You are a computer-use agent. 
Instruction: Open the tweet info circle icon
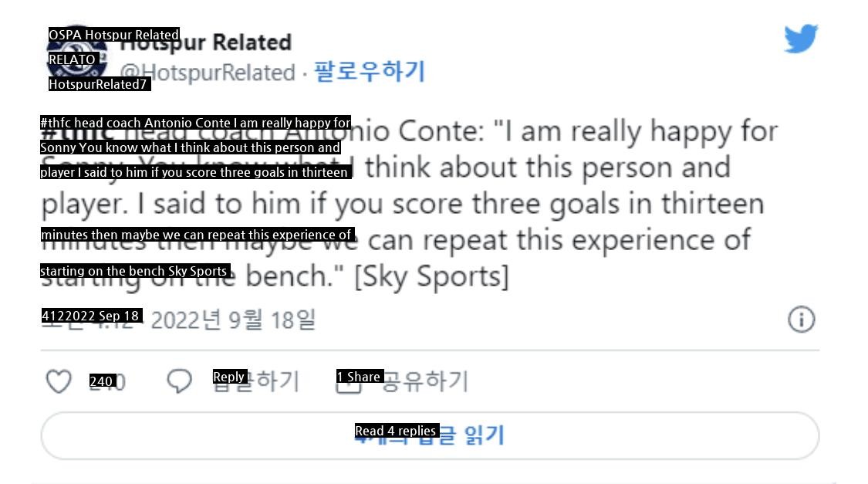pyautogui.click(x=801, y=319)
